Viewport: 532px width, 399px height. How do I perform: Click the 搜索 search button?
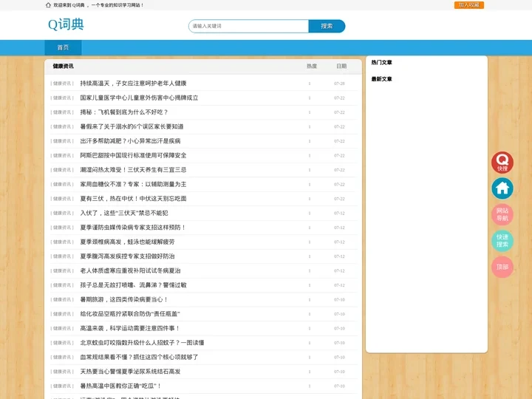tap(327, 26)
